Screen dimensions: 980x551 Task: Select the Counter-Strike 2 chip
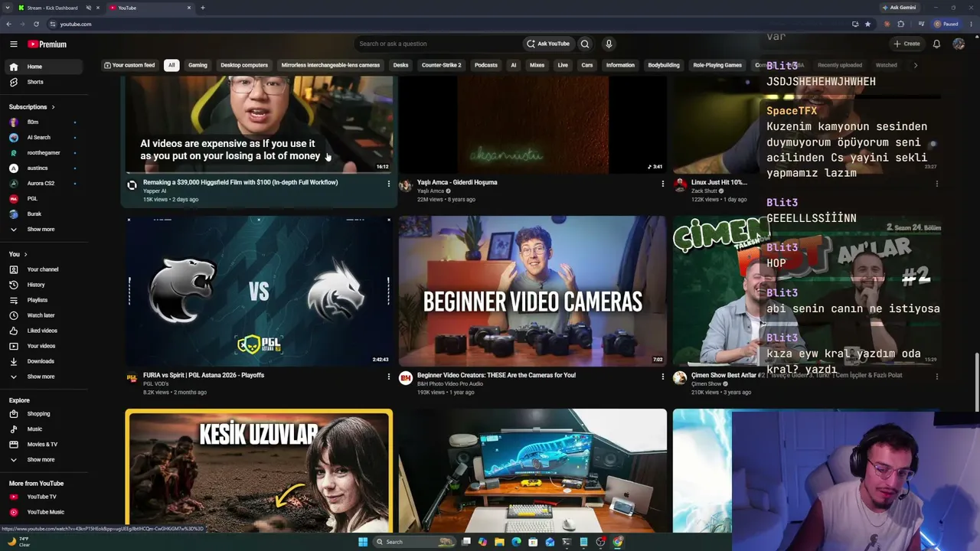(x=442, y=65)
